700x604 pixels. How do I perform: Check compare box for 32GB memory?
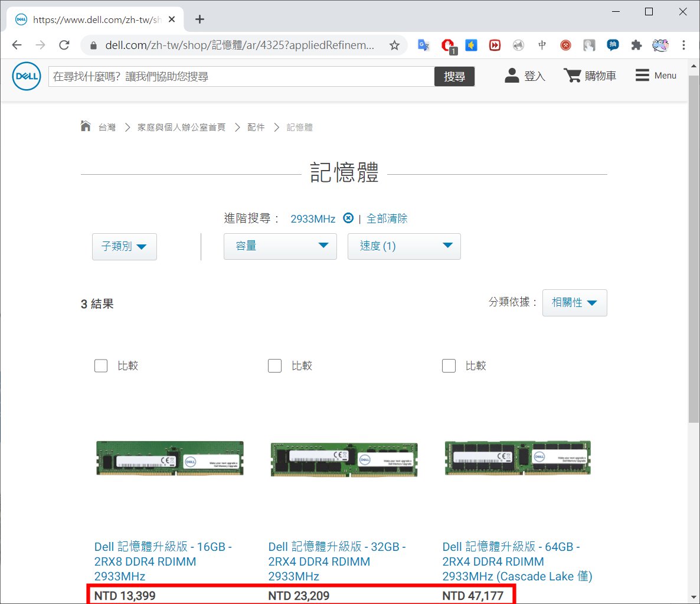[274, 365]
